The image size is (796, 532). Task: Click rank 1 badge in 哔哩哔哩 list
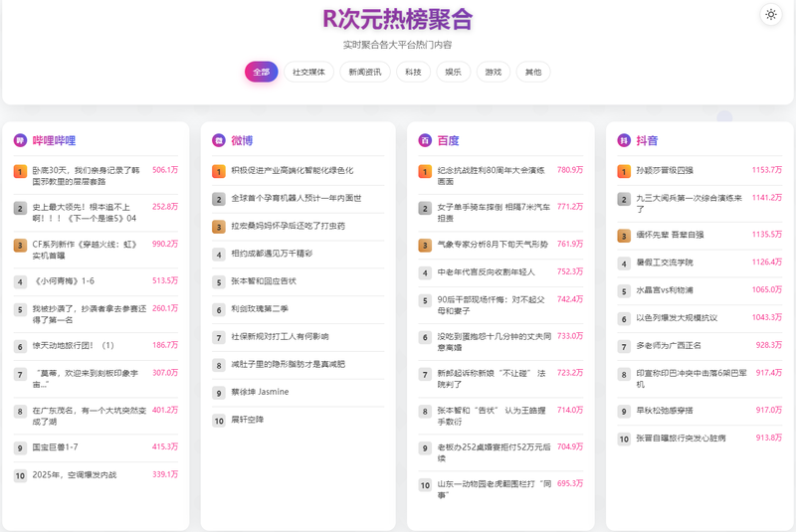20,171
